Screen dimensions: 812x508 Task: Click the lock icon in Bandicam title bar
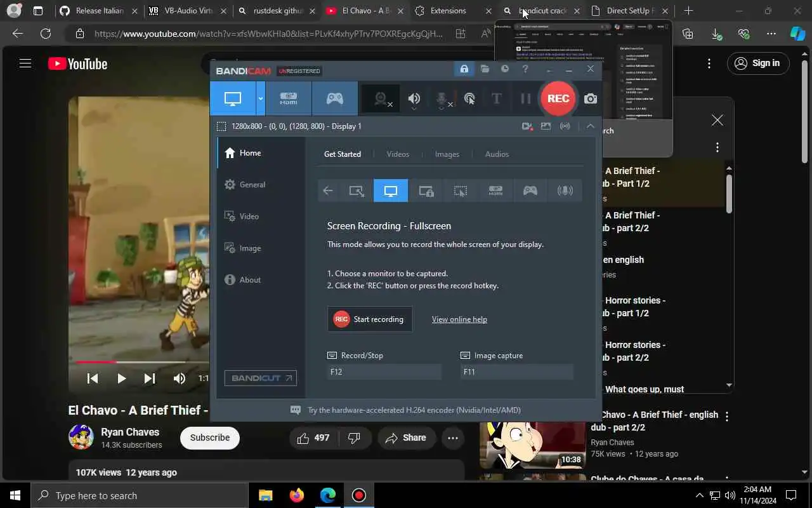pyautogui.click(x=464, y=69)
